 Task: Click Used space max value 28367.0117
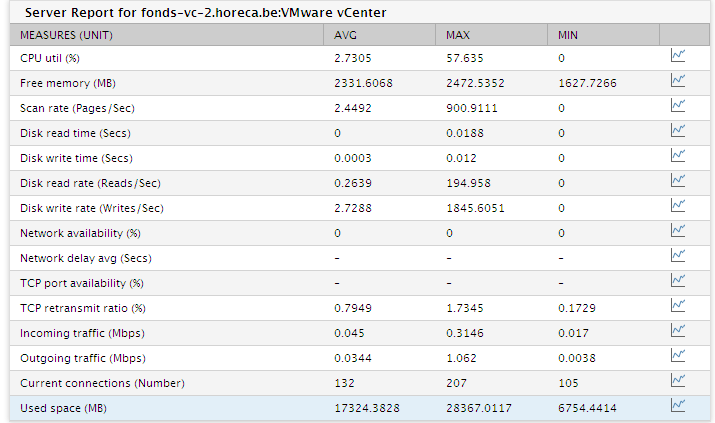point(479,408)
